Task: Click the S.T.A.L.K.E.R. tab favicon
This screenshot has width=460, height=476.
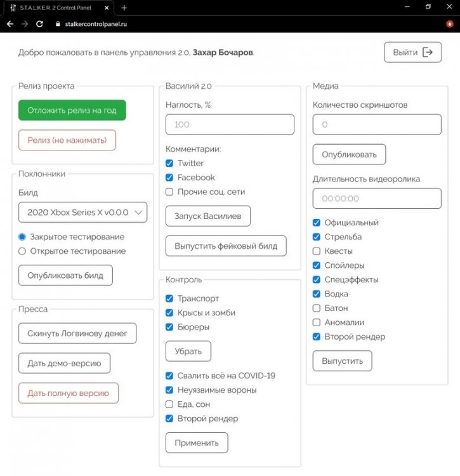Action: tap(13, 8)
